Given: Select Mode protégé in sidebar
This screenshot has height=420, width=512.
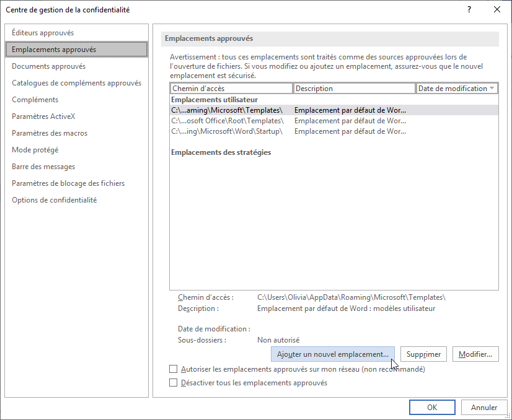Looking at the screenshot, I should click(35, 150).
